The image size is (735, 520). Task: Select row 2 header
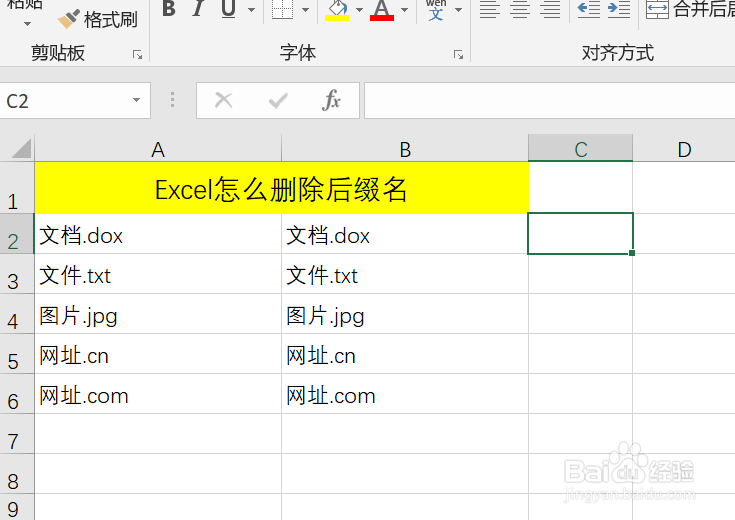[x=17, y=234]
